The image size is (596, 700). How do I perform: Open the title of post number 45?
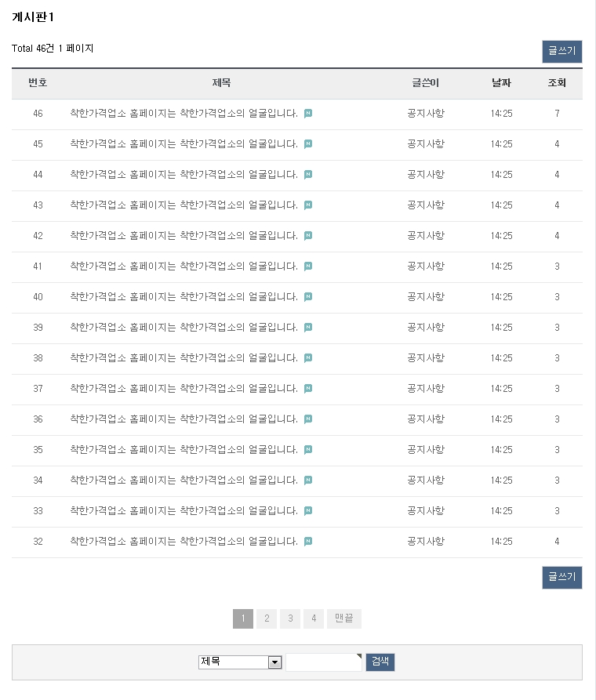point(184,144)
